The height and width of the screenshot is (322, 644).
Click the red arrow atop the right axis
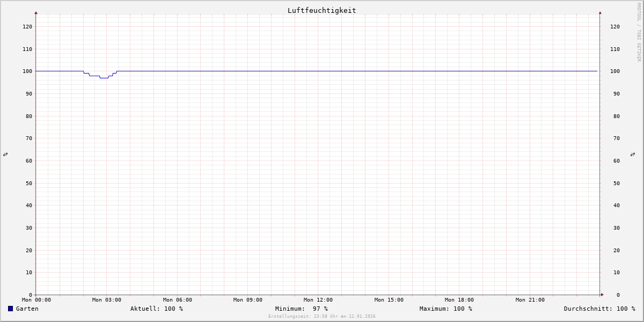(600, 12)
